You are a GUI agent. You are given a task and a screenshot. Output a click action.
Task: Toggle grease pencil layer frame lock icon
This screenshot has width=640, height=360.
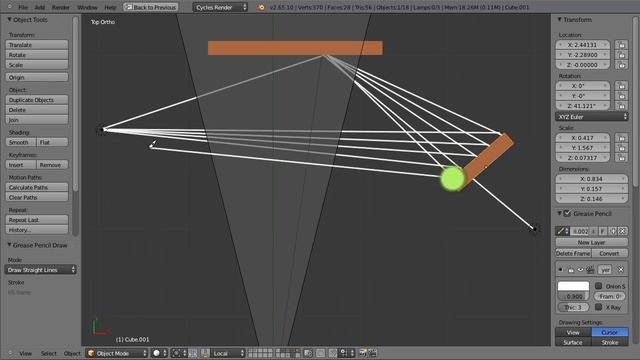coord(590,269)
